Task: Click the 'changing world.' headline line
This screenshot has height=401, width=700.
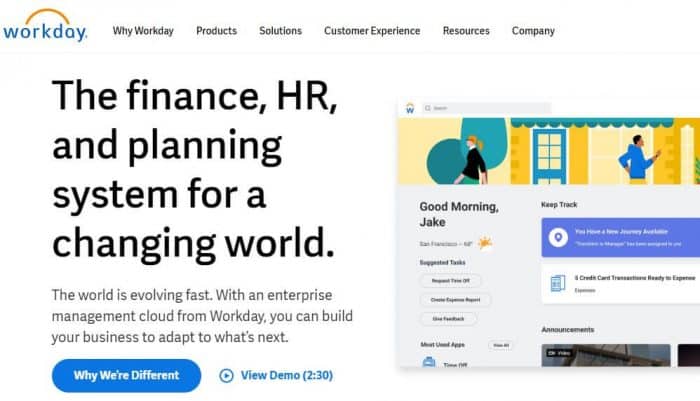Action: click(x=193, y=243)
